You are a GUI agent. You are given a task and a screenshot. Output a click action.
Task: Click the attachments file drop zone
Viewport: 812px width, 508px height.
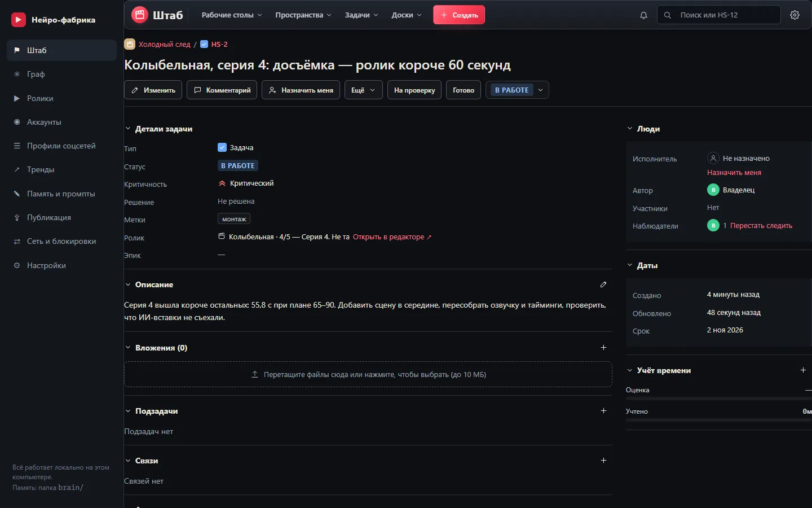[368, 374]
